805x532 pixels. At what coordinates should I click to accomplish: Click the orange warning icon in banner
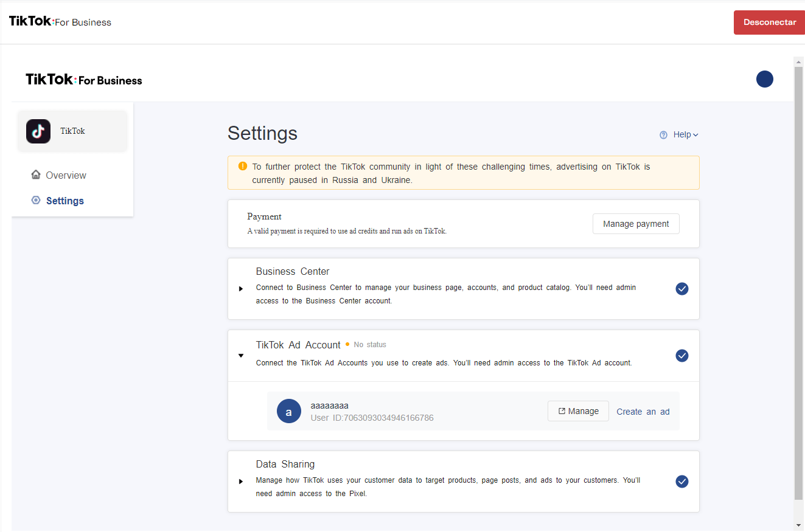point(243,166)
